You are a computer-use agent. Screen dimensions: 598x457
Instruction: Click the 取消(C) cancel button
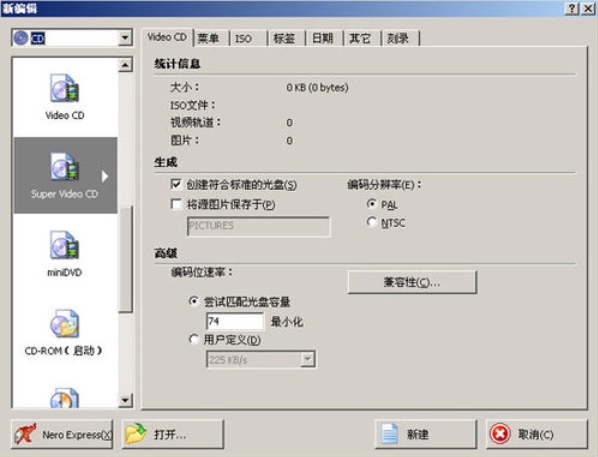pyautogui.click(x=537, y=434)
